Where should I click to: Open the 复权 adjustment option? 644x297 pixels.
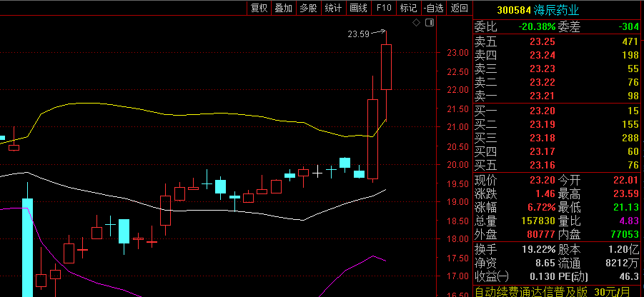(259, 8)
